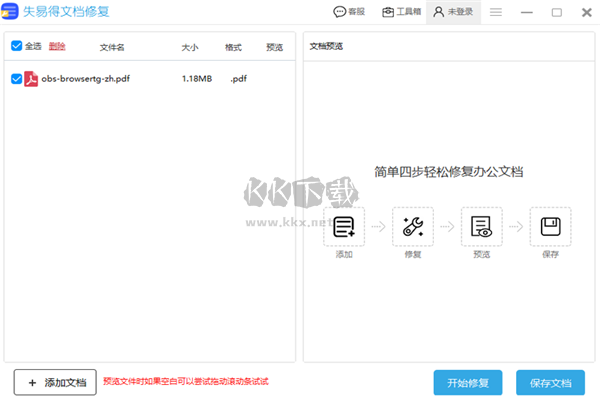600x399 pixels.
Task: Click the red preview hint text at bottom
Action: [x=186, y=381]
